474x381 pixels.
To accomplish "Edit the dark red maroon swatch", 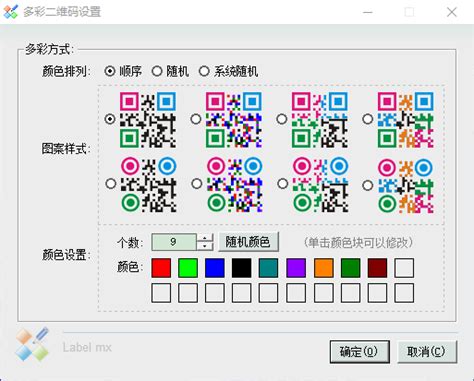I will click(377, 268).
